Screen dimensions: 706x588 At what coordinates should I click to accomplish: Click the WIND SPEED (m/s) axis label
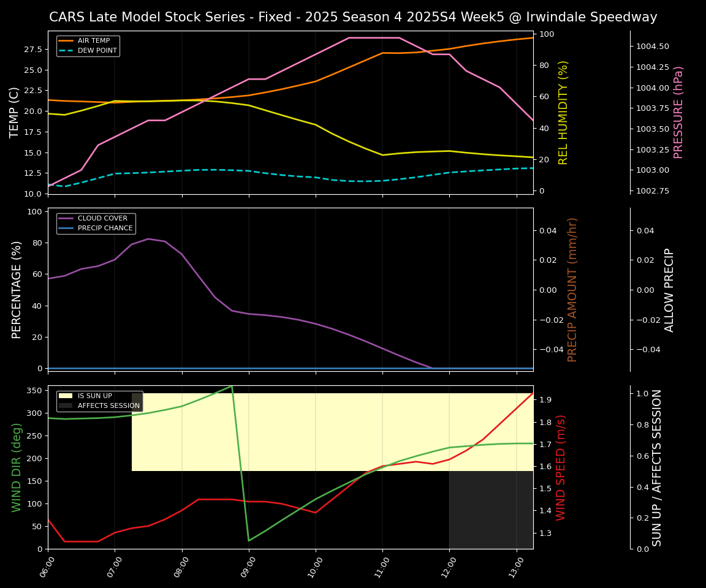click(x=561, y=467)
